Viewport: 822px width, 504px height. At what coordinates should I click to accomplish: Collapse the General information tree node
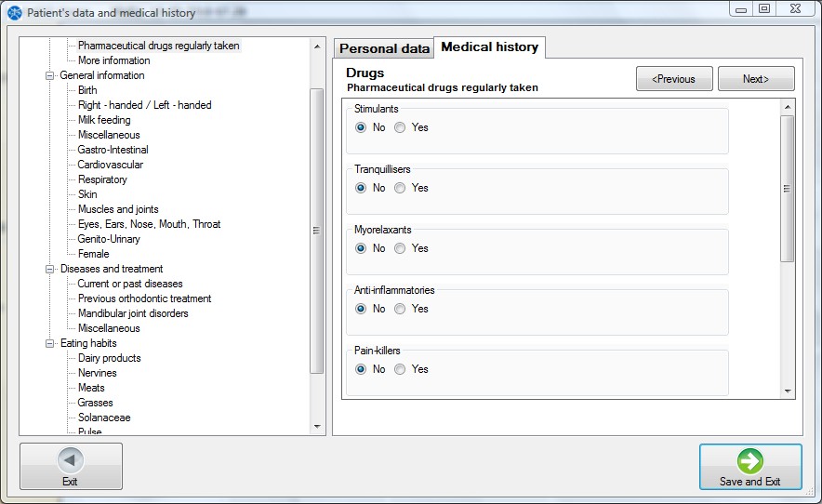coord(50,75)
